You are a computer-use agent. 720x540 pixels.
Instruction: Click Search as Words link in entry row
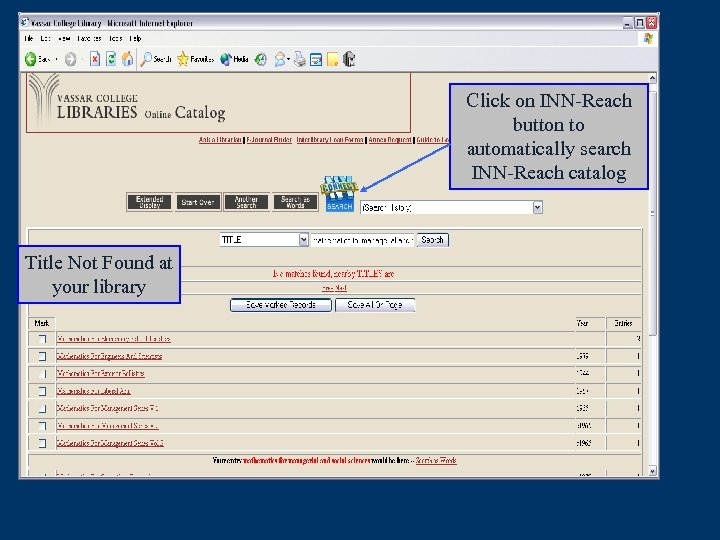point(436,460)
